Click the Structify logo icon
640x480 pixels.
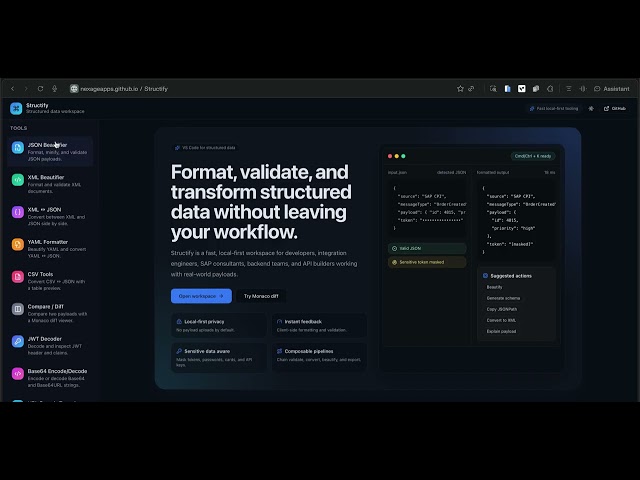point(16,108)
